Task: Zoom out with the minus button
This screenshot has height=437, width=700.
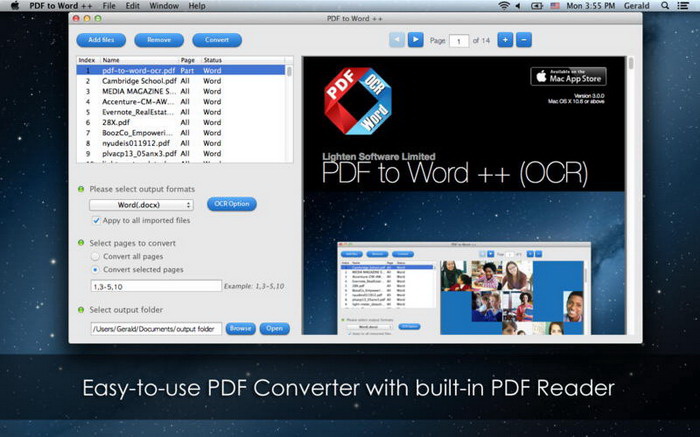Action: (x=524, y=40)
